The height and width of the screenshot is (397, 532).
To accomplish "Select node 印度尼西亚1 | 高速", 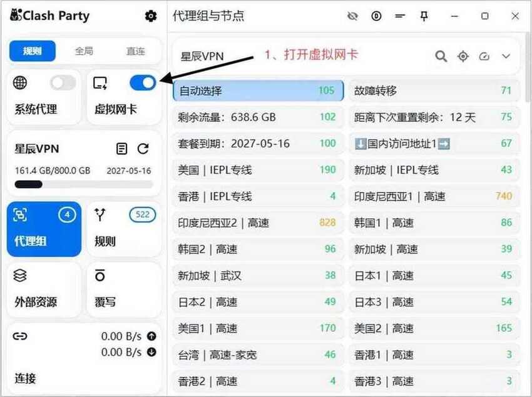I will click(x=434, y=196).
